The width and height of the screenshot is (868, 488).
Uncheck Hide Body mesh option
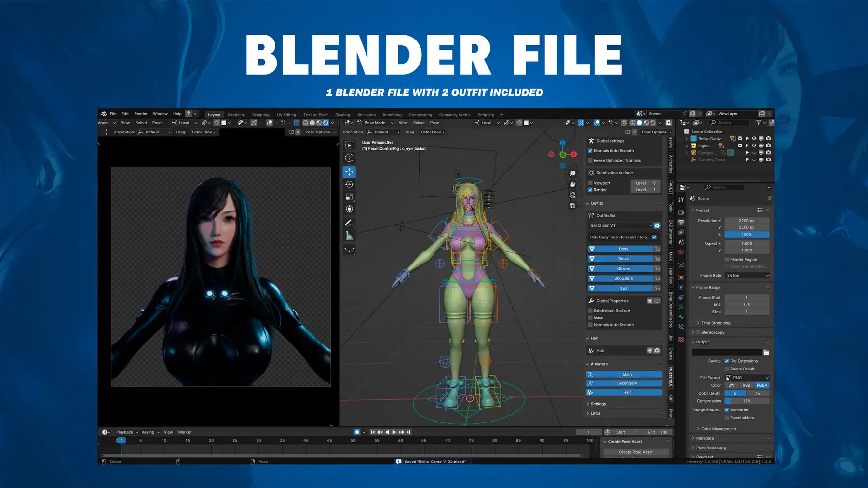654,237
